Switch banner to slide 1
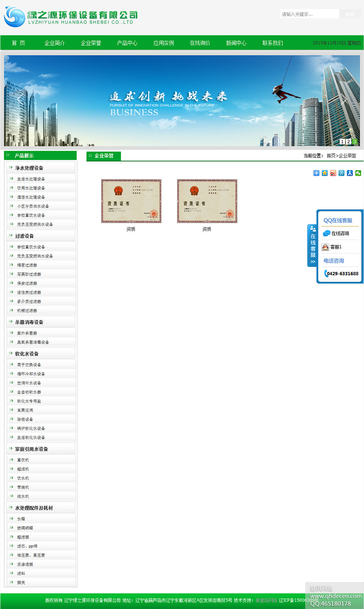This screenshot has width=364, height=609. pyautogui.click(x=342, y=142)
